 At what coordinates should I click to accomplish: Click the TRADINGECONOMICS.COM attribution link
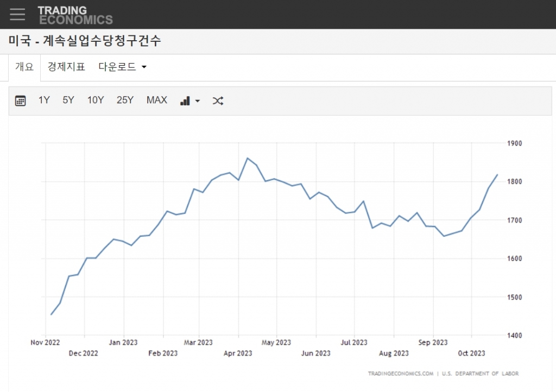(x=401, y=374)
